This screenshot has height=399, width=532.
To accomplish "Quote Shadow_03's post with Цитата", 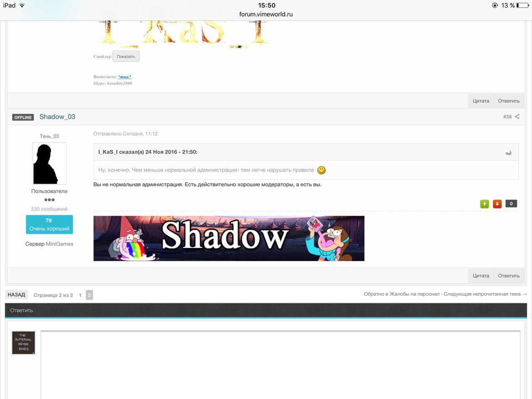I will coord(481,276).
